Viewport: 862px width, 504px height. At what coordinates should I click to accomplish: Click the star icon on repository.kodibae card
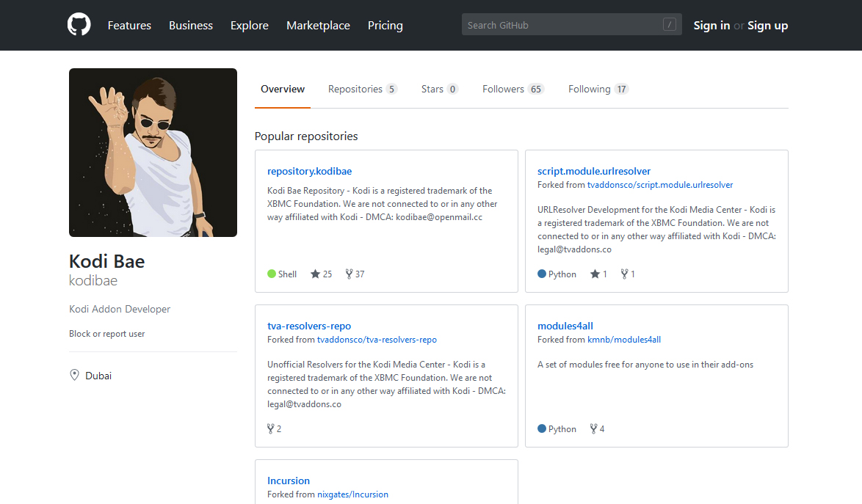tap(315, 274)
